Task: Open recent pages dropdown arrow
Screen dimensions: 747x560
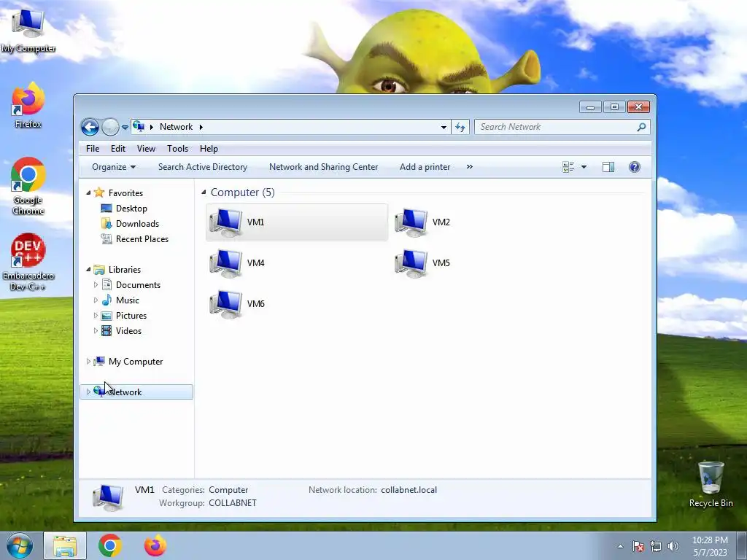Action: tap(125, 128)
